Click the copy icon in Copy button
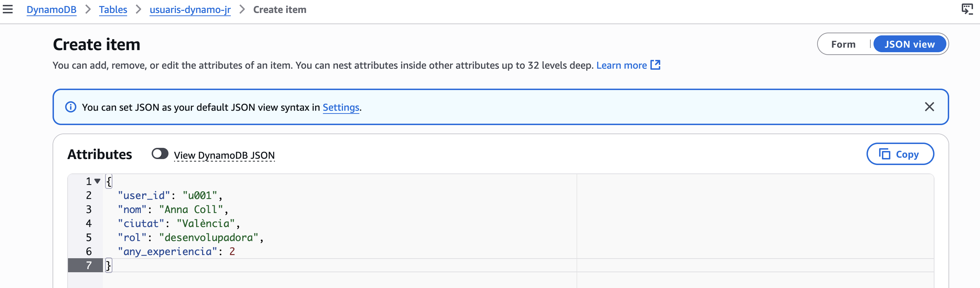The height and width of the screenshot is (288, 980). pos(884,154)
